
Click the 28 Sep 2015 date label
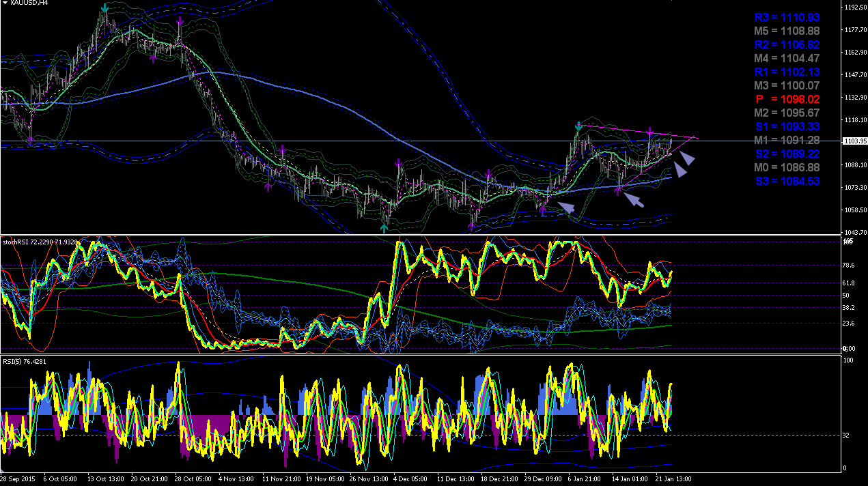coord(18,478)
